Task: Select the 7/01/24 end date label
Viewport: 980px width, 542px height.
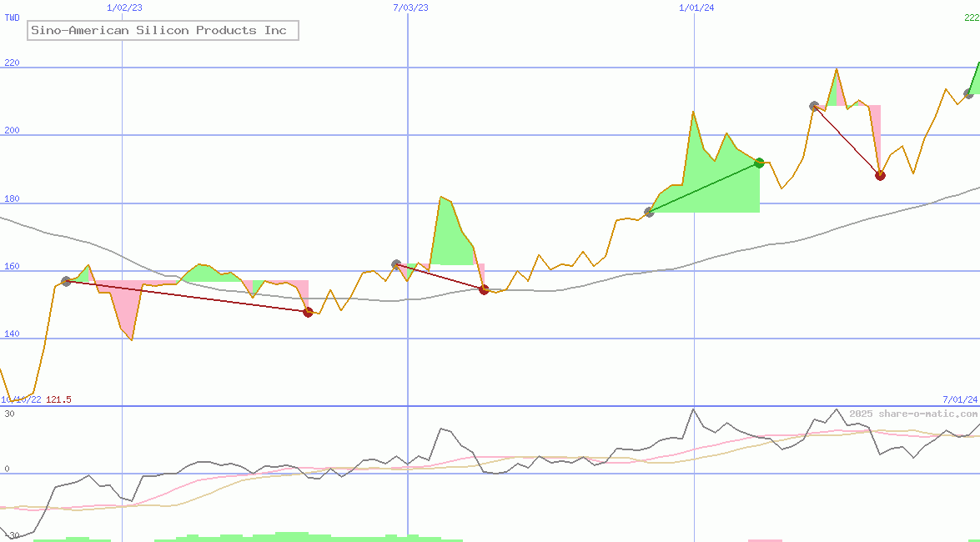Action: pyautogui.click(x=960, y=400)
